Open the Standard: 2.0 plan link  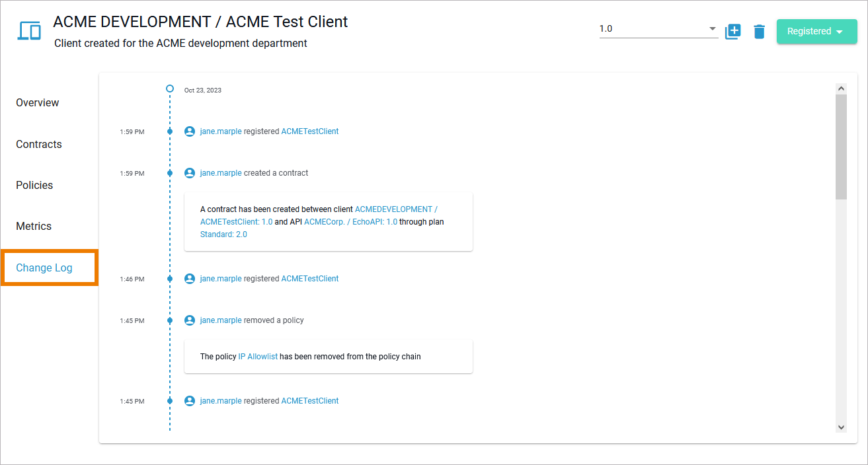[223, 234]
